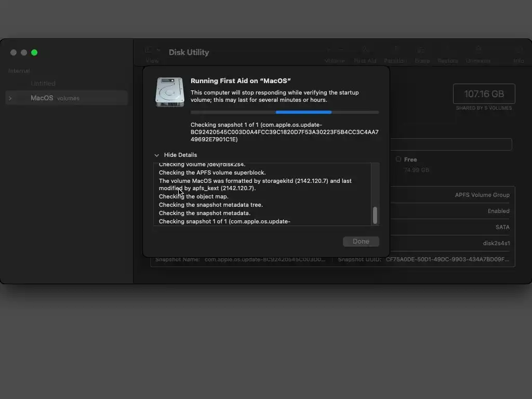Click the 'SATA' connection value

(502, 227)
